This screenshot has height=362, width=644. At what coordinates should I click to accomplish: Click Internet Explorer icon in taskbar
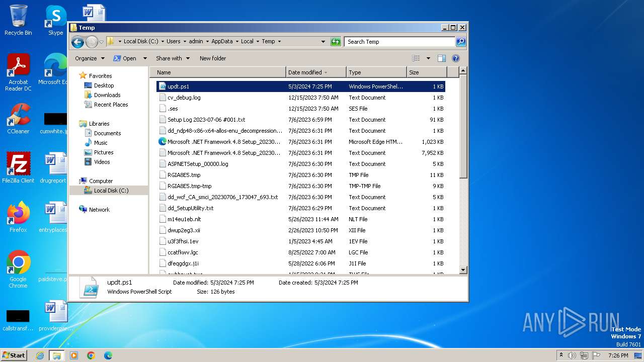(x=40, y=355)
